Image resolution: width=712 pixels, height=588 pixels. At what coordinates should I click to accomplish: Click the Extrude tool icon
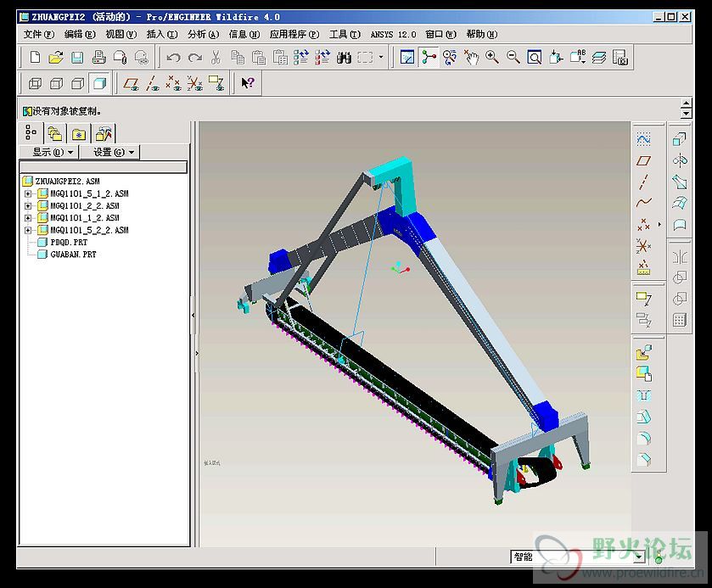pyautogui.click(x=680, y=139)
